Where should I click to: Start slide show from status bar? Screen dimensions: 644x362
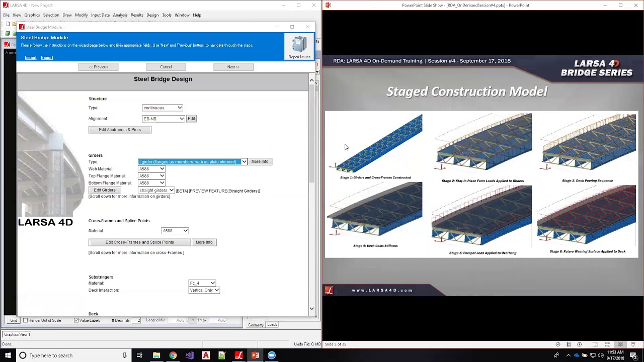click(x=633, y=344)
